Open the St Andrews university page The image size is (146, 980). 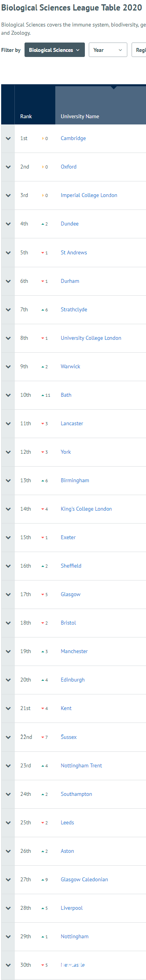[x=74, y=253]
